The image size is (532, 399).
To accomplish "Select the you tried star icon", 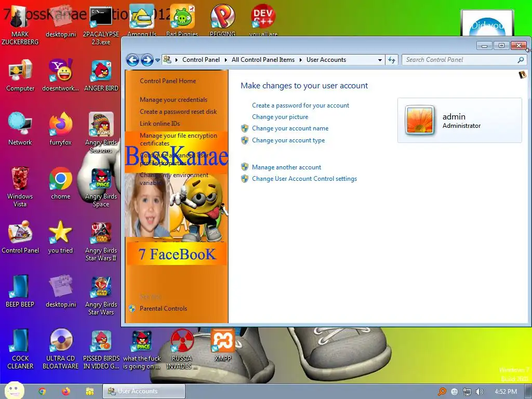I will 60,236.
